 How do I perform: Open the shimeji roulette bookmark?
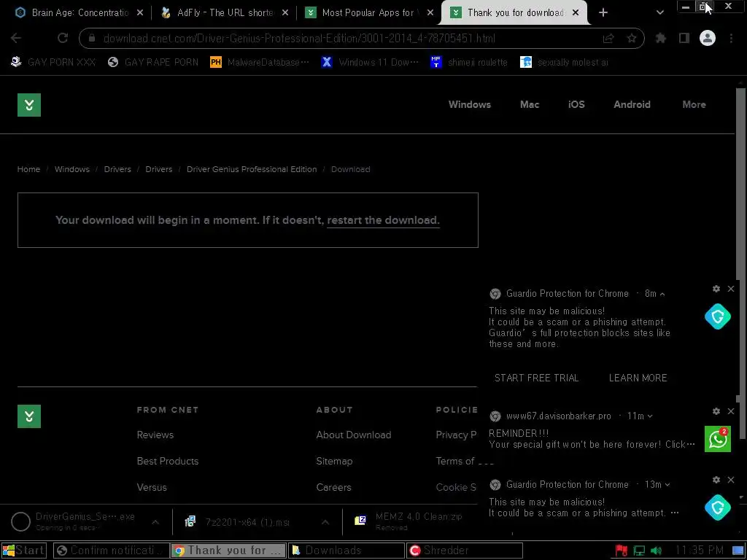[x=469, y=63]
